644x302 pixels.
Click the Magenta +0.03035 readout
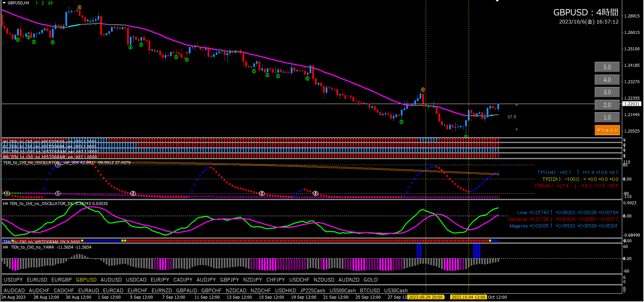coord(563,226)
